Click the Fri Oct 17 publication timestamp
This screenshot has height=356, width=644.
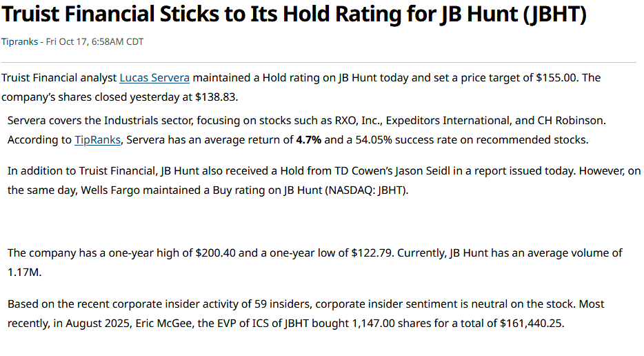click(x=95, y=41)
